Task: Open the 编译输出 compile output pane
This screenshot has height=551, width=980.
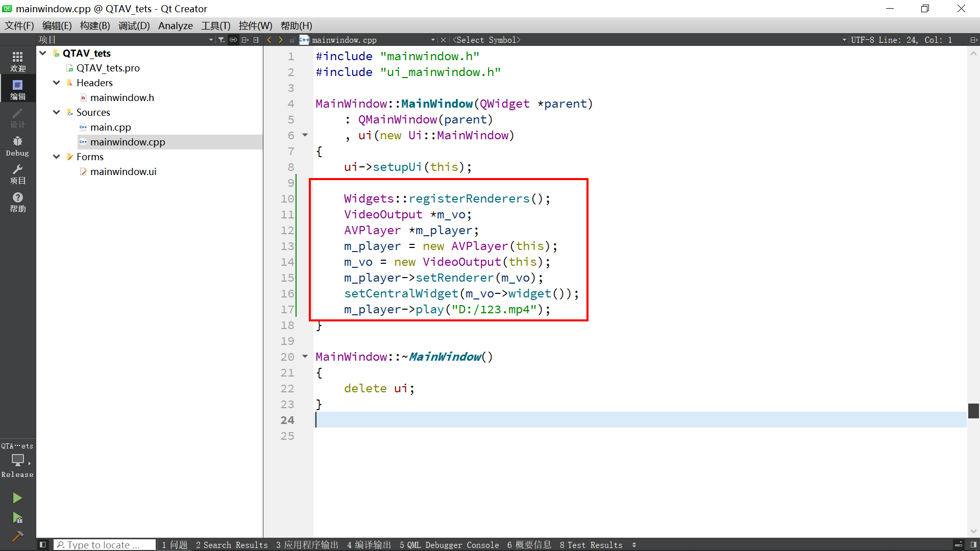Action: click(369, 545)
